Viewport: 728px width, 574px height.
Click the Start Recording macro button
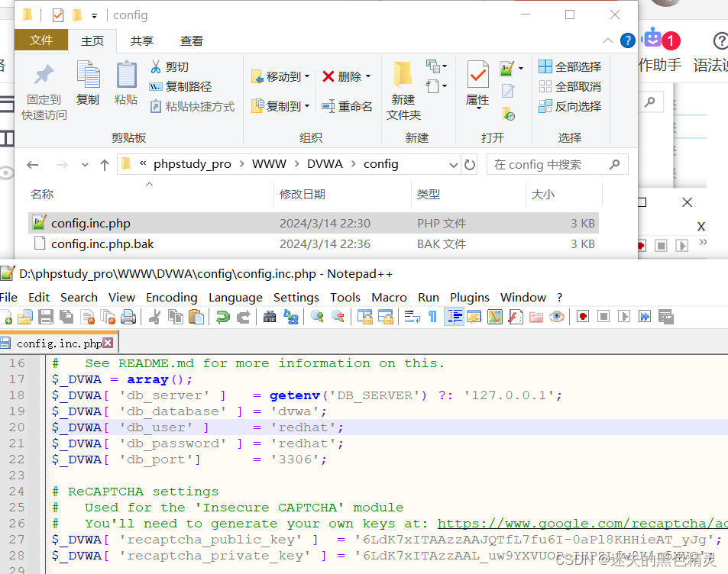[x=584, y=317]
